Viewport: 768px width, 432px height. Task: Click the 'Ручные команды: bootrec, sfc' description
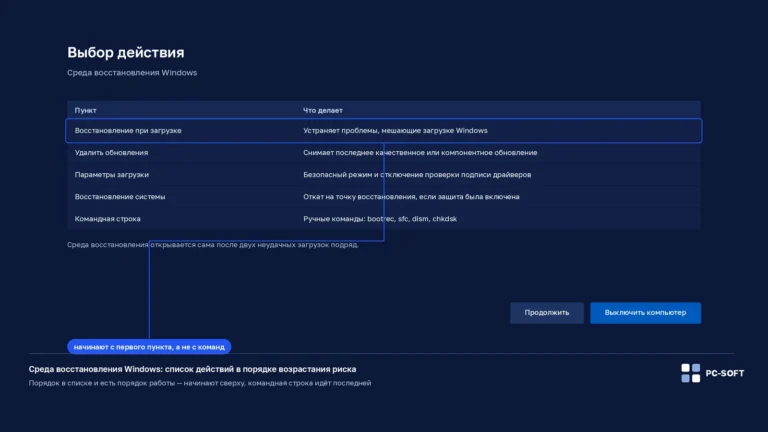(x=380, y=219)
